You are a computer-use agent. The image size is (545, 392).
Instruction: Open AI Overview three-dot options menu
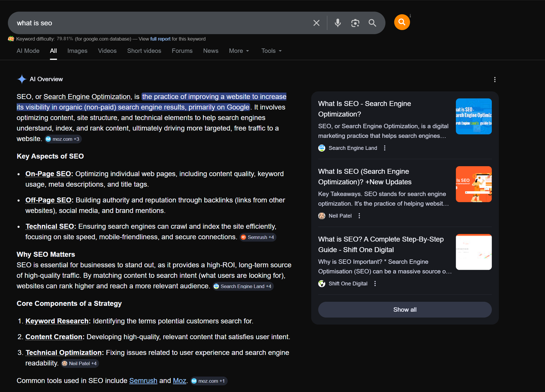495,79
